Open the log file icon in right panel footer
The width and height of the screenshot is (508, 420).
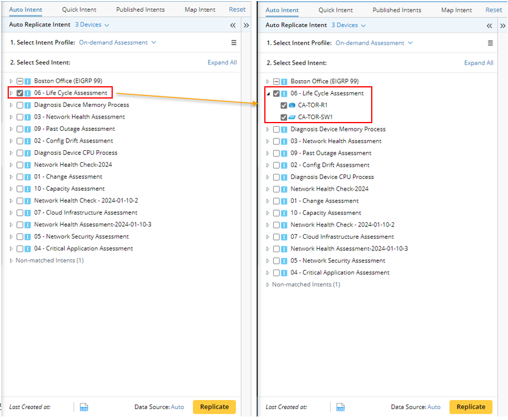coord(340,407)
